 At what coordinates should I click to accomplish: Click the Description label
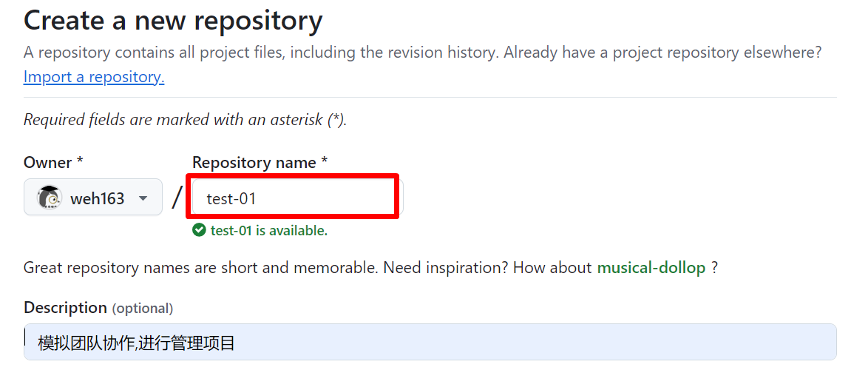click(65, 307)
